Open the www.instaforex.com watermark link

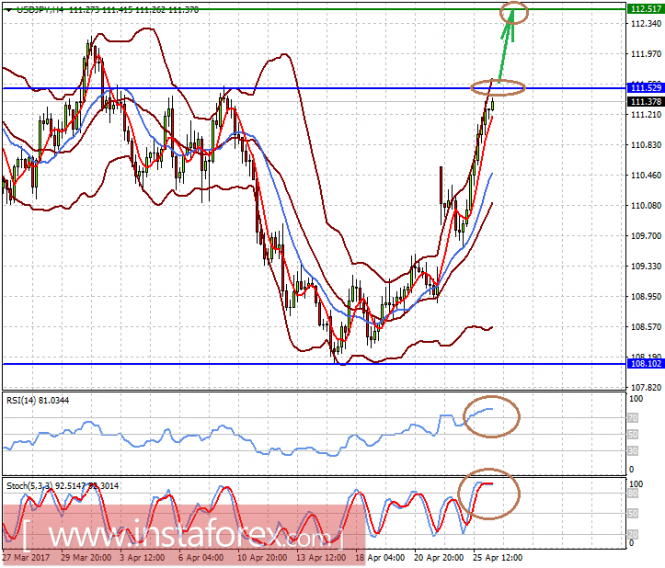[x=184, y=536]
